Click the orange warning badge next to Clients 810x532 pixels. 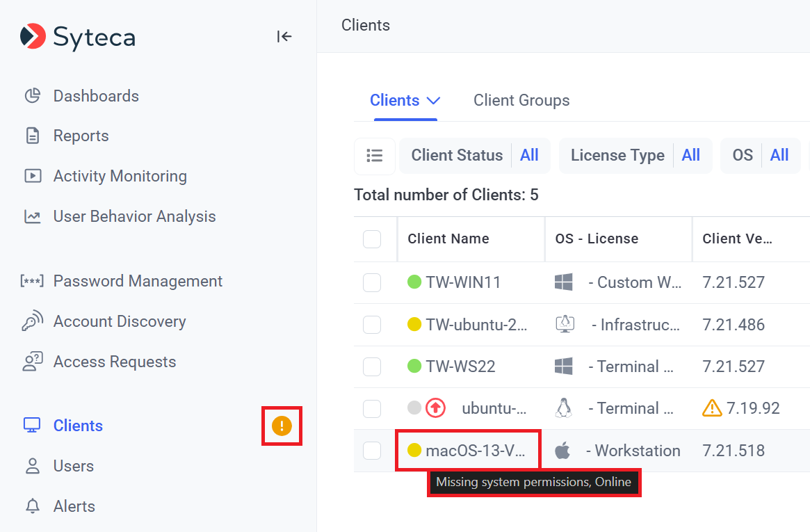coord(282,426)
